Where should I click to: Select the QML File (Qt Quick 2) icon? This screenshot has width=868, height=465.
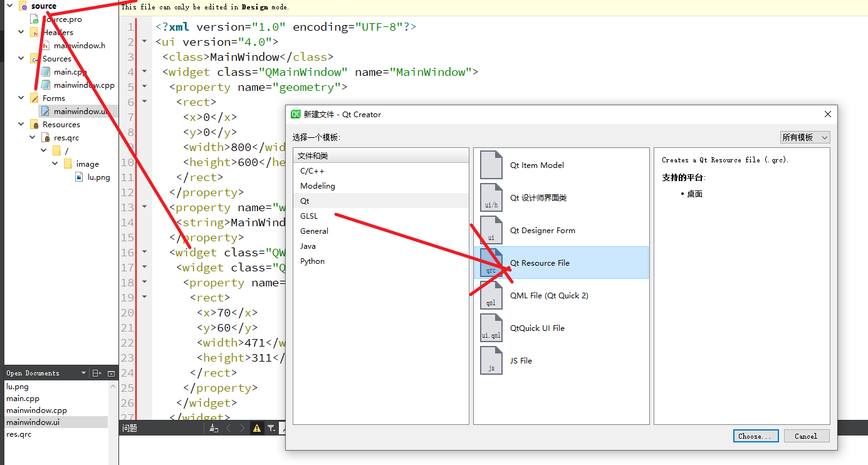pyautogui.click(x=491, y=295)
